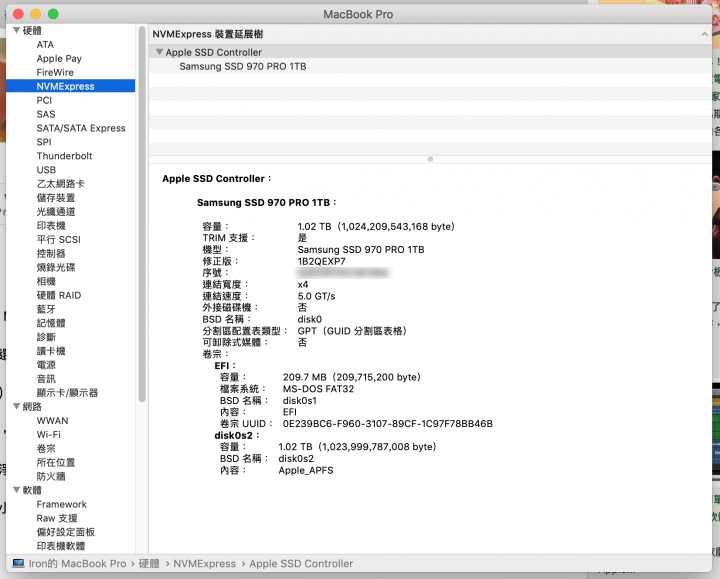Image resolution: width=720 pixels, height=579 pixels.
Task: Select FireWire in the sidebar
Action: 55,73
